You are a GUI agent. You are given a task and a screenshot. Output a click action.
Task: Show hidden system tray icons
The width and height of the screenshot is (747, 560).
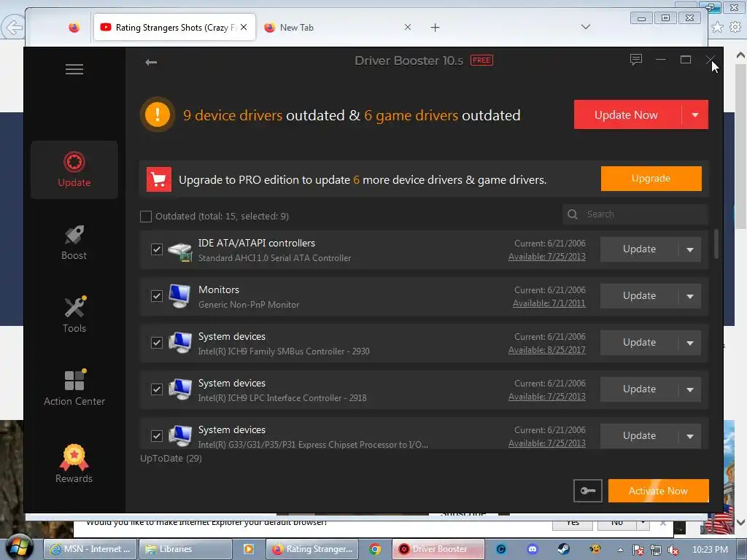pos(620,550)
